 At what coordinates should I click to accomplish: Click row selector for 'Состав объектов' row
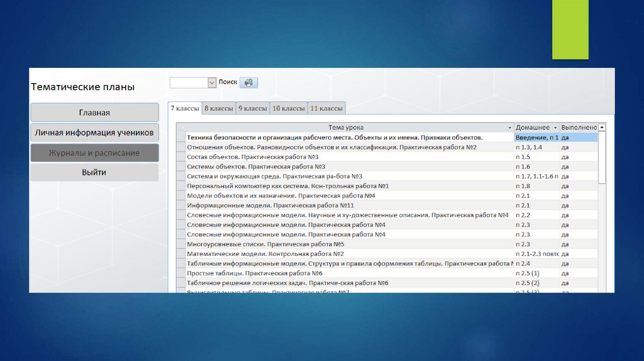[180, 157]
